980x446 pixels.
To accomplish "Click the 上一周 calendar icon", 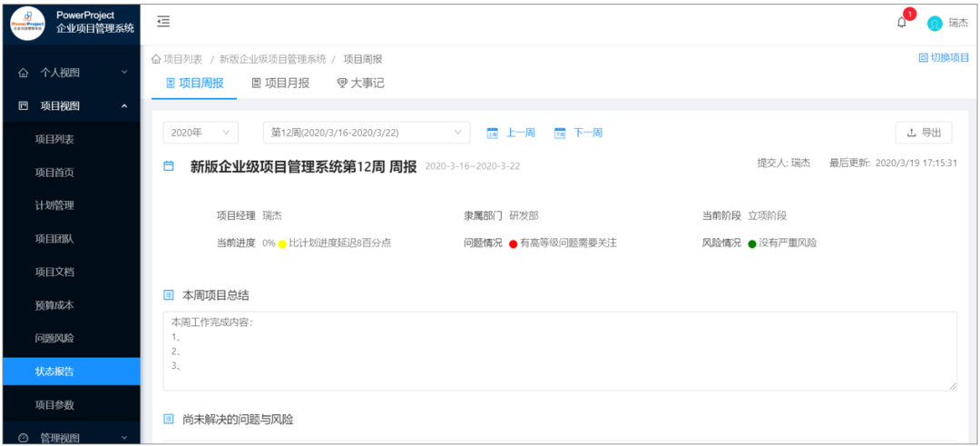I will 492,133.
